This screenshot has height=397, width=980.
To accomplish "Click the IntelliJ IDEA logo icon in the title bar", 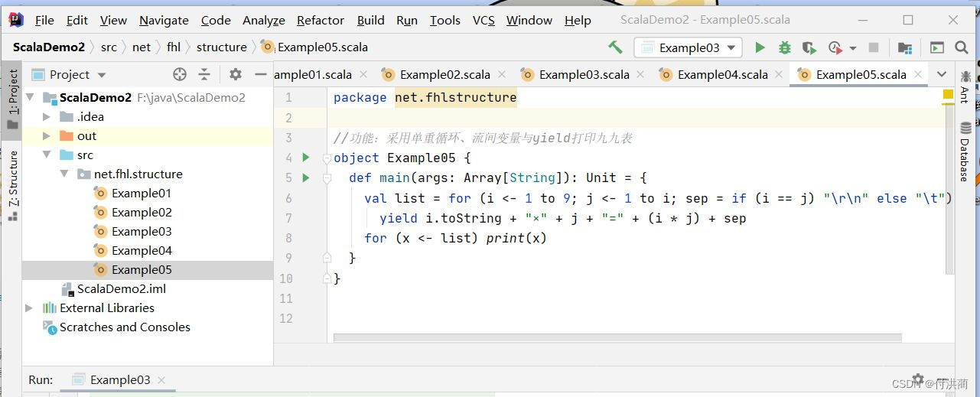I will [x=16, y=20].
